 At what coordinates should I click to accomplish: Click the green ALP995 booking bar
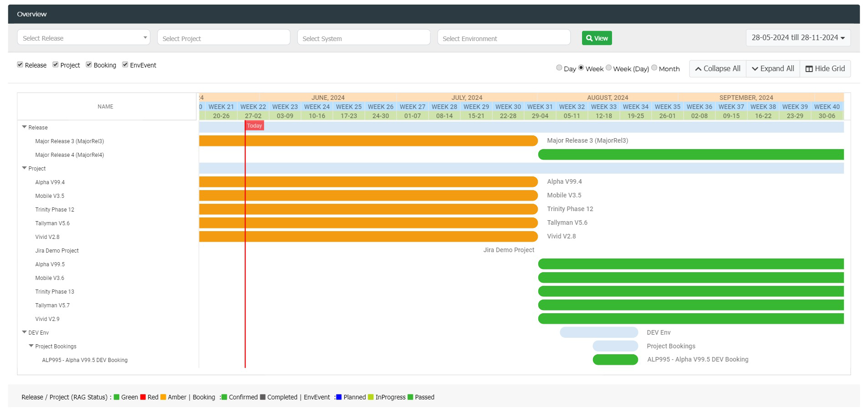pyautogui.click(x=615, y=360)
